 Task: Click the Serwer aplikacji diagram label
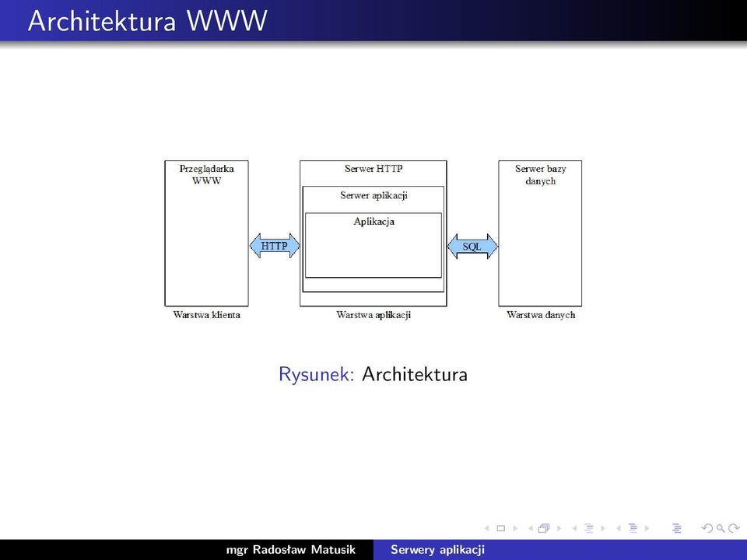[x=373, y=195]
